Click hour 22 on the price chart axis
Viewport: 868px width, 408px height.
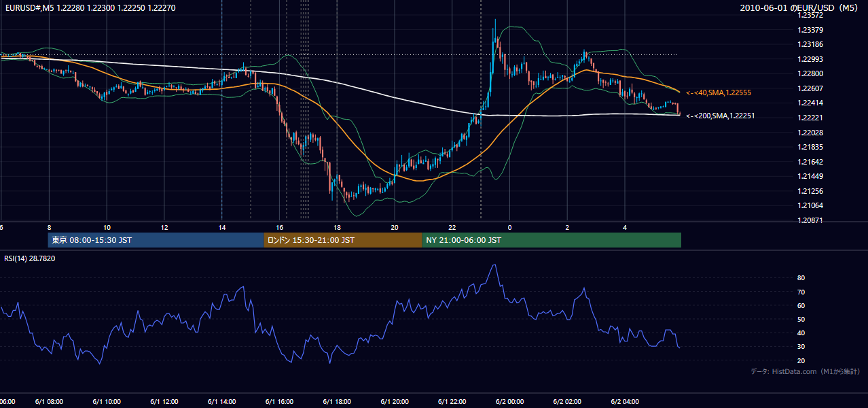tap(452, 226)
